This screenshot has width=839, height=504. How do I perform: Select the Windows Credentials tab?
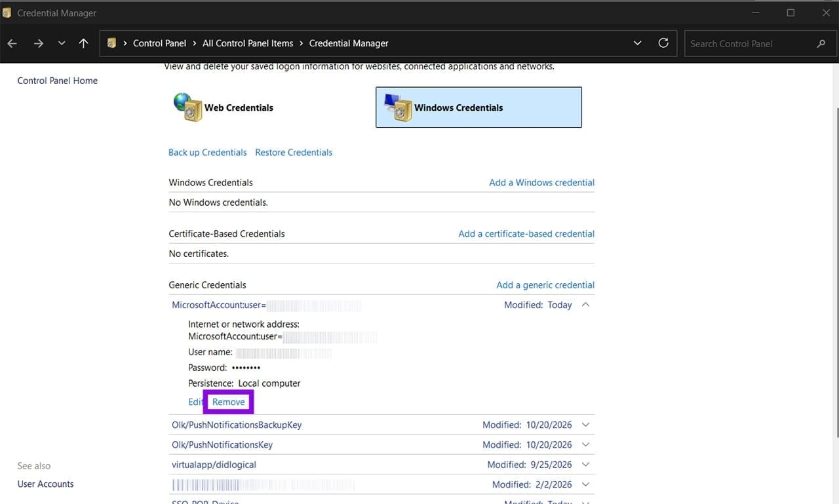tap(478, 107)
